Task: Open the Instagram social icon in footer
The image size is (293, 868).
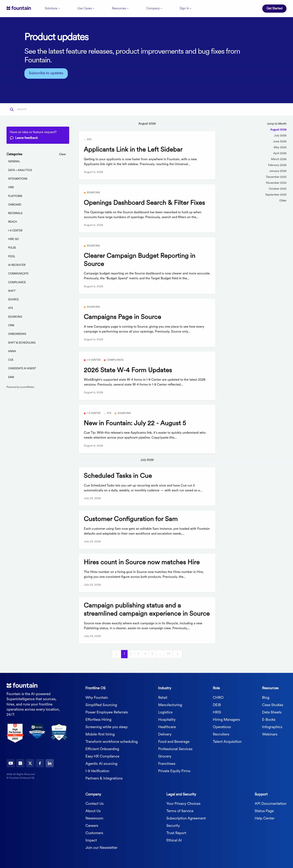Action: 20,763
